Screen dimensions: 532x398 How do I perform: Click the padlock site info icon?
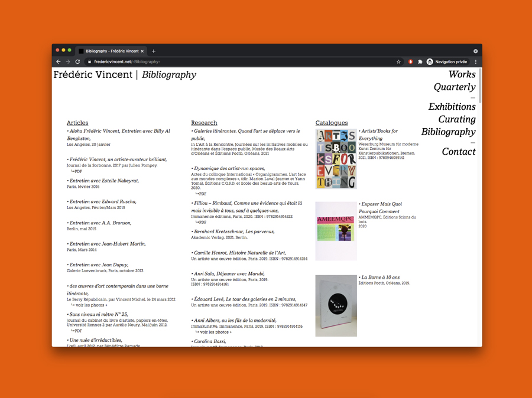point(90,61)
